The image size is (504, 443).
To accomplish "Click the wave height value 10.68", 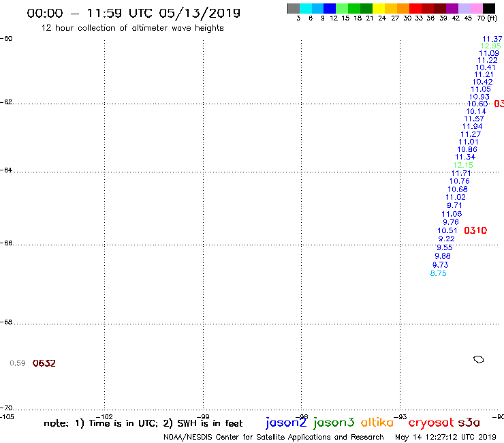I will [458, 189].
